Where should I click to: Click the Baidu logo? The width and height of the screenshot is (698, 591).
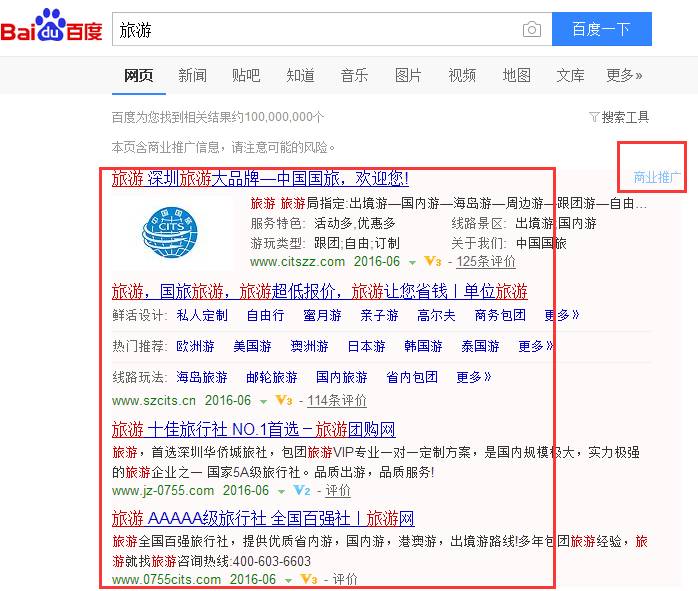(x=51, y=26)
